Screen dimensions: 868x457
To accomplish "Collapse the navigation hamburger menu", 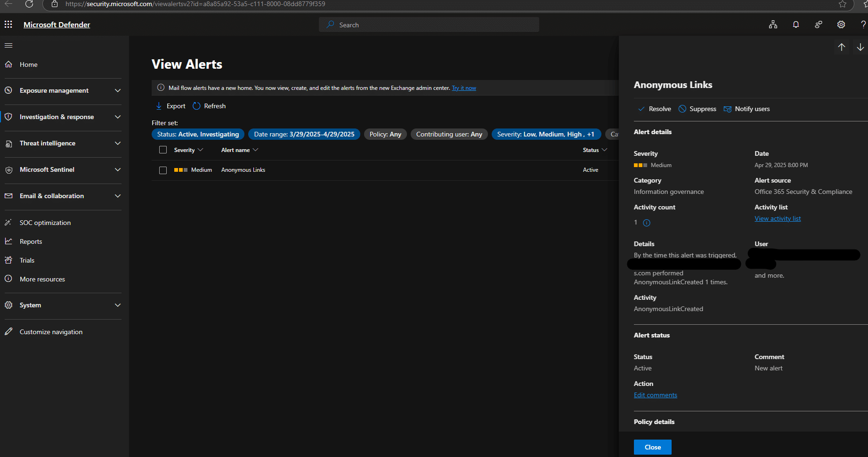I will coord(8,46).
